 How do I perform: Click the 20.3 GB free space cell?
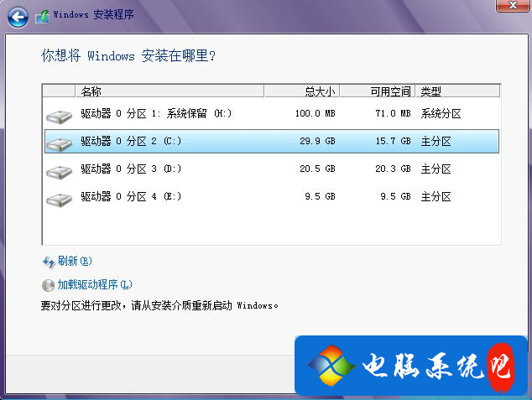(x=394, y=169)
